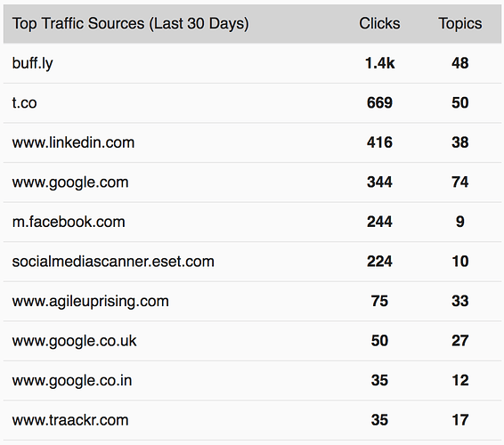Click the Clicks column header
Image resolution: width=504 pixels, height=445 pixels.
coord(379,23)
